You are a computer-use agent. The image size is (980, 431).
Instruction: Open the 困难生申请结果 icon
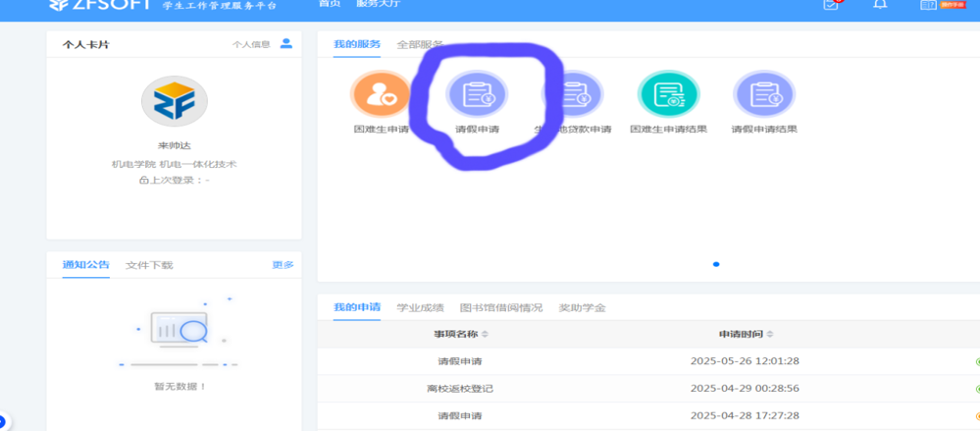coord(668,94)
